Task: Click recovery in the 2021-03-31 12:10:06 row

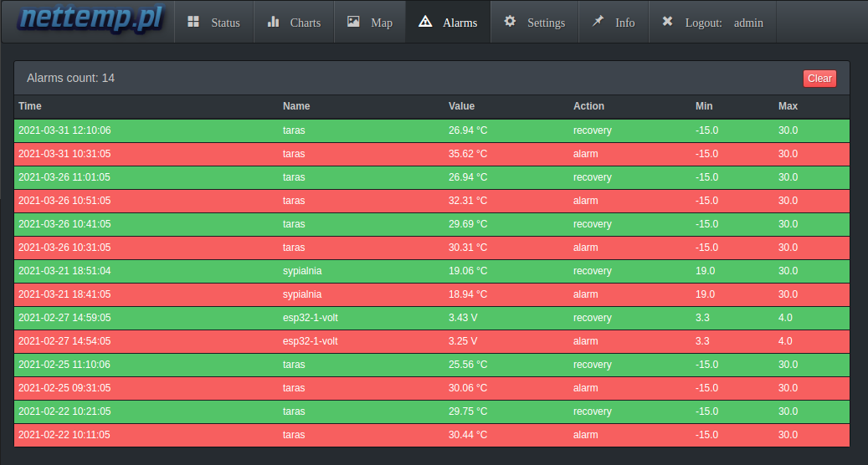Action: pyautogui.click(x=593, y=131)
